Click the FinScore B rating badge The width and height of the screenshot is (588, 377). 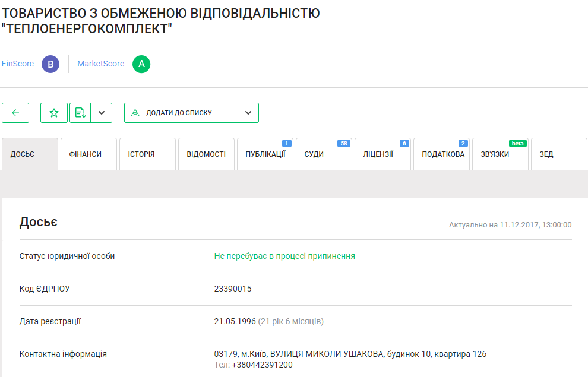[50, 64]
